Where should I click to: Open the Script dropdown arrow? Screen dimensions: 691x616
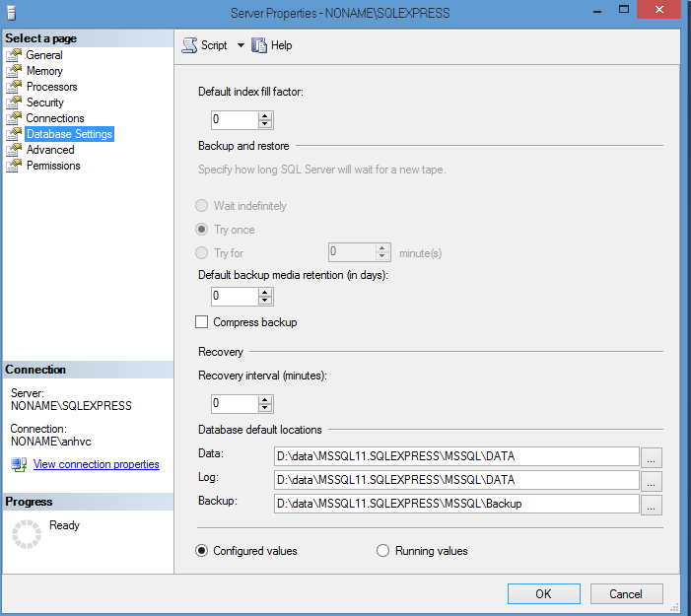(x=241, y=45)
